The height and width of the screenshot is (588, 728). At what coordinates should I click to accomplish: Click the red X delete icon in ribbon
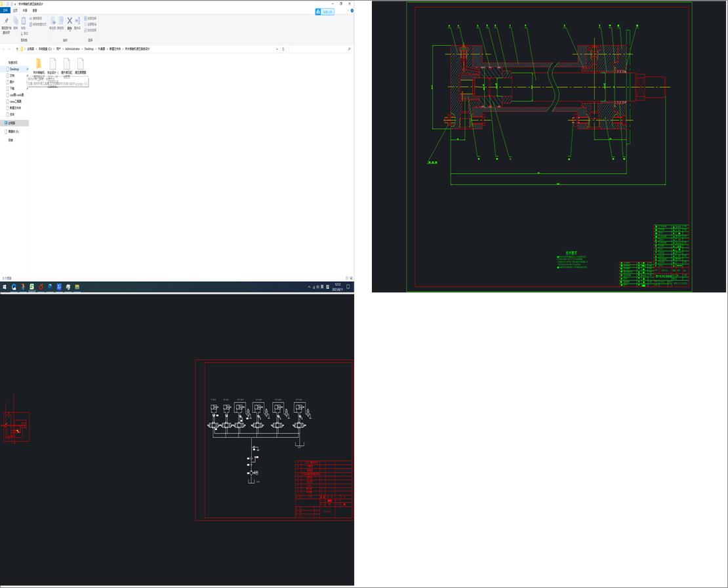pyautogui.click(x=70, y=22)
